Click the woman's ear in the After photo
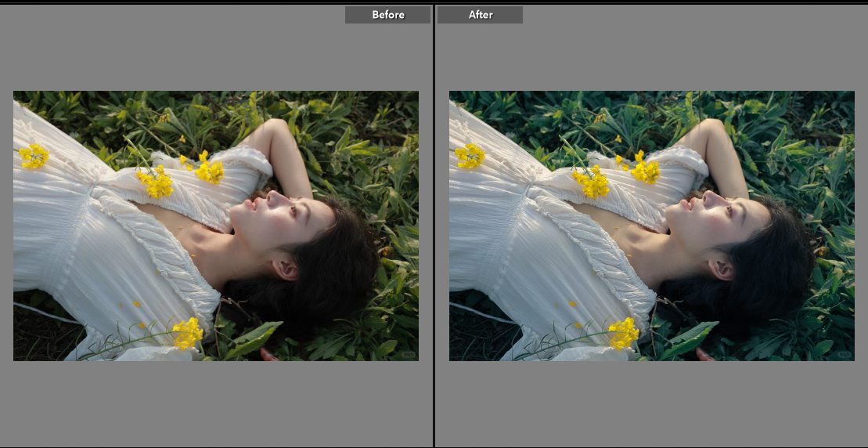Viewport: 868px width, 448px height. point(721,269)
